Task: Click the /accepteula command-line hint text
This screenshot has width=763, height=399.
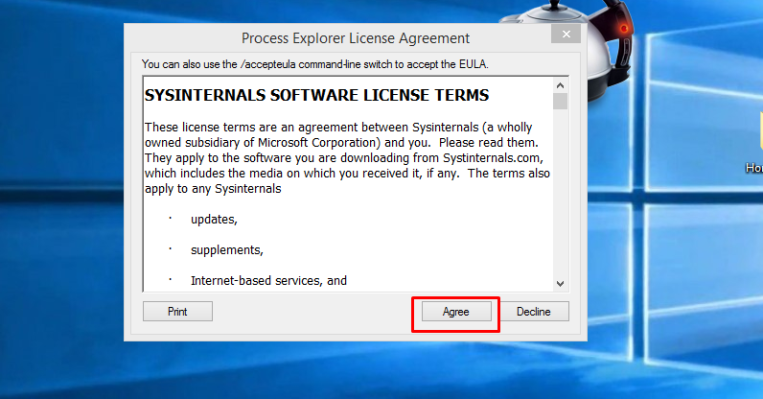Action: pyautogui.click(x=315, y=64)
